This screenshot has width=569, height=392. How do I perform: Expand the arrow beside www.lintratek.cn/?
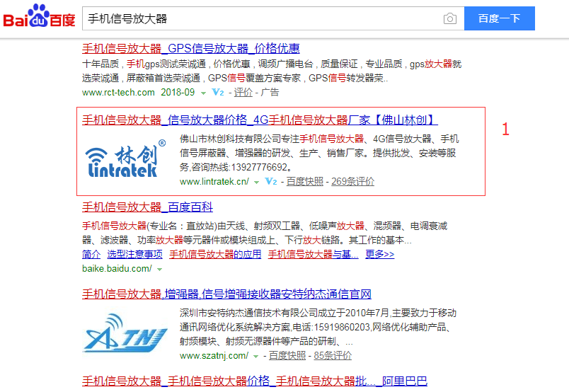[256, 183]
